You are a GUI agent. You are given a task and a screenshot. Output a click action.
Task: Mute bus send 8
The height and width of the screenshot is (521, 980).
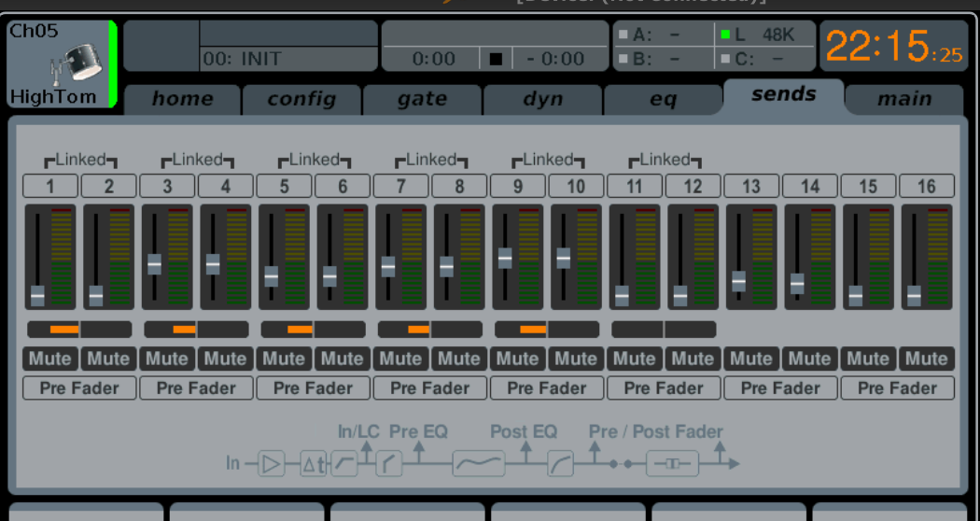(459, 359)
